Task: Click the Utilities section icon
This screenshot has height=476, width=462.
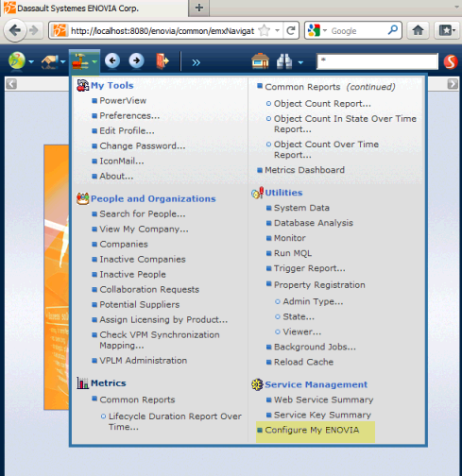Action: pyautogui.click(x=257, y=193)
